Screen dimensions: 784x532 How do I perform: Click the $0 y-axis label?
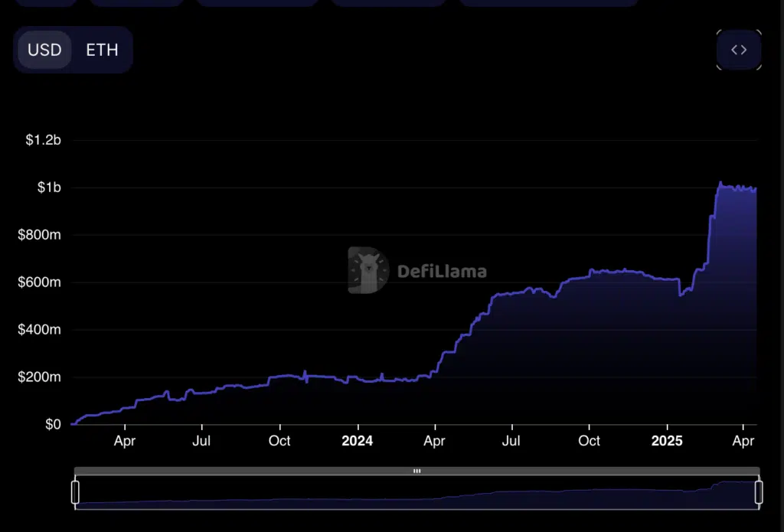click(52, 425)
